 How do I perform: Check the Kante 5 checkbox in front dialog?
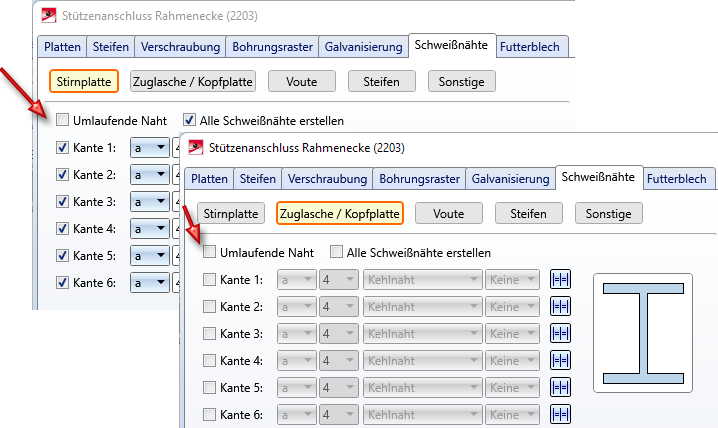click(x=211, y=388)
